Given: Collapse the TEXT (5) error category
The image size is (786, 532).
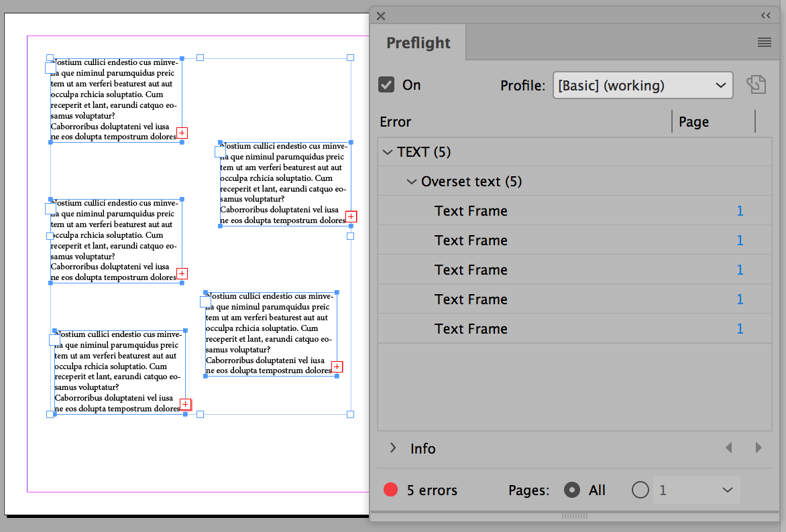Looking at the screenshot, I should point(388,151).
